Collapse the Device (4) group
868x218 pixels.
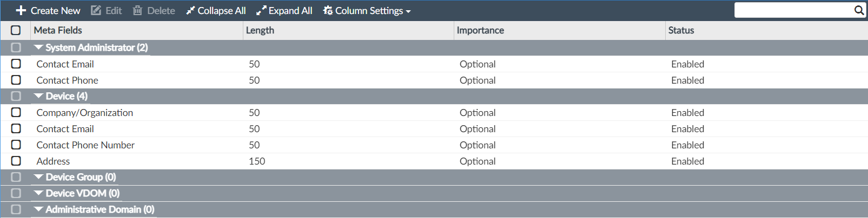(38, 96)
